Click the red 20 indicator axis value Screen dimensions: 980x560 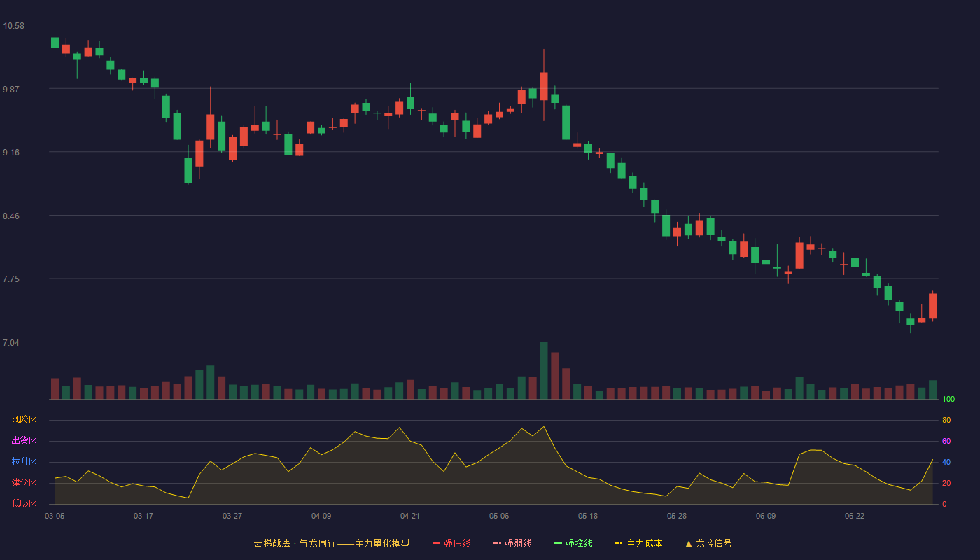pos(946,483)
